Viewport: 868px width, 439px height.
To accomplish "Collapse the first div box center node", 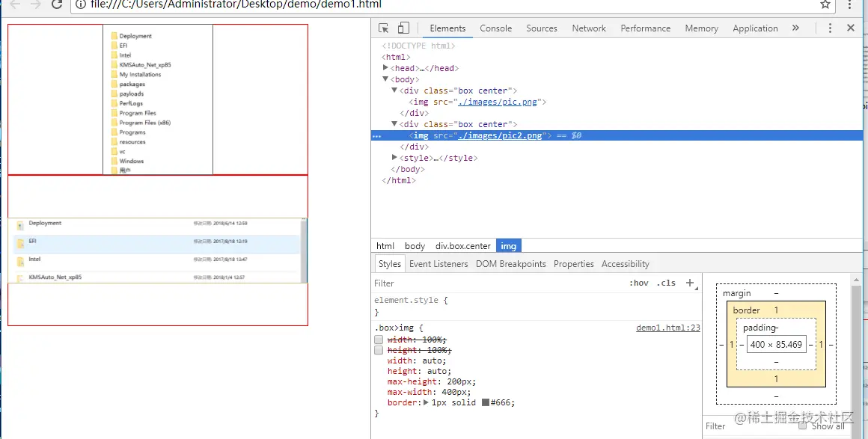I will click(x=394, y=90).
